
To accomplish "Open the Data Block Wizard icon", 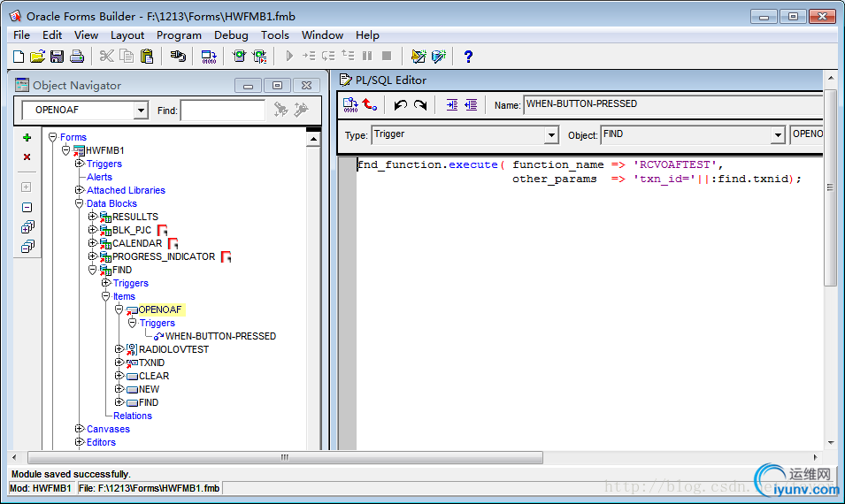I will (x=439, y=56).
